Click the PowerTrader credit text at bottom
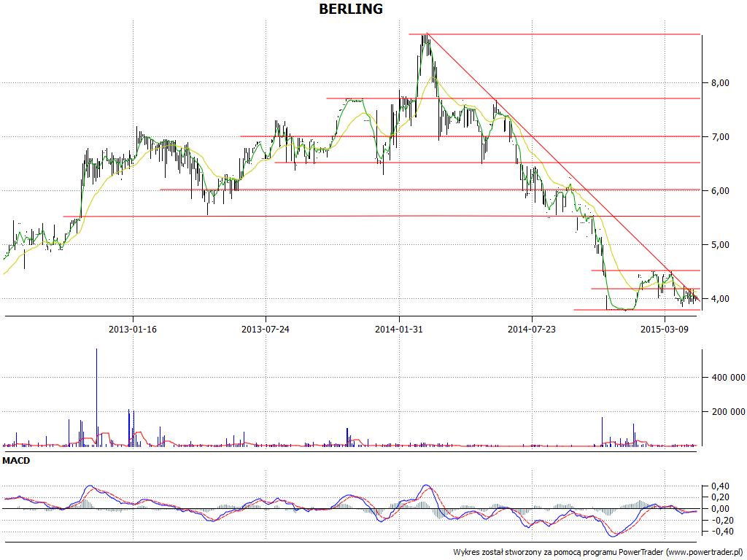Image resolution: width=747 pixels, height=560 pixels. coord(598,552)
